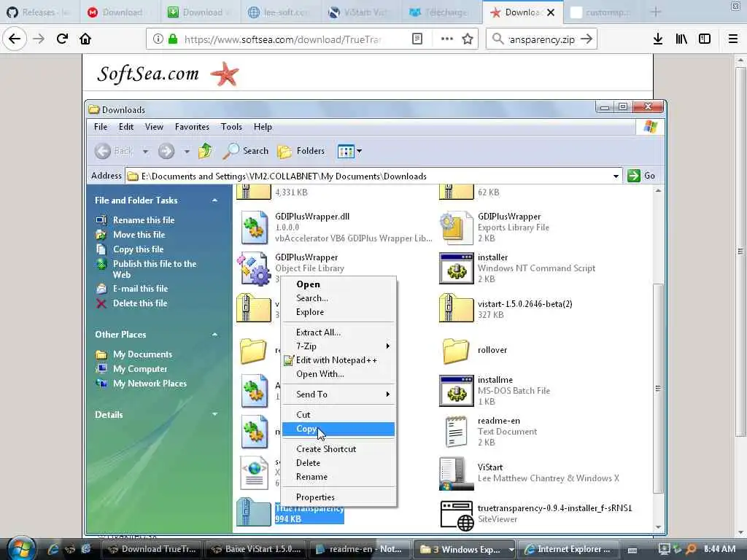The height and width of the screenshot is (560, 747).
Task: Open page actions three-dots menu
Action: pos(446,39)
